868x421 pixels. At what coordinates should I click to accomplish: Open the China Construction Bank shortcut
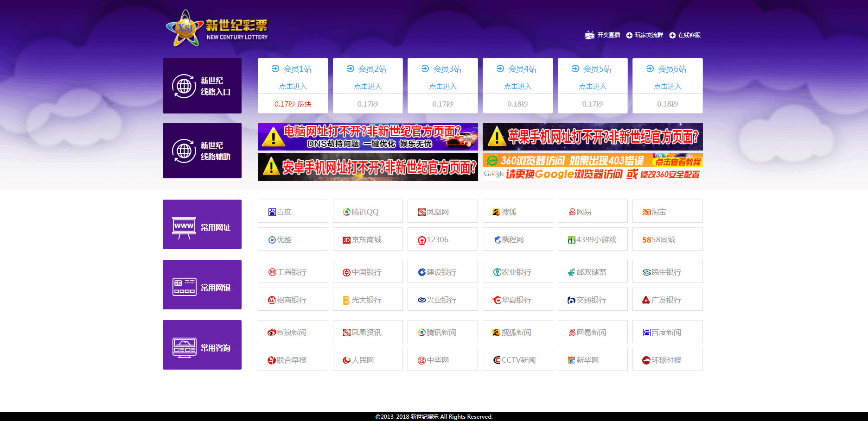(x=442, y=271)
